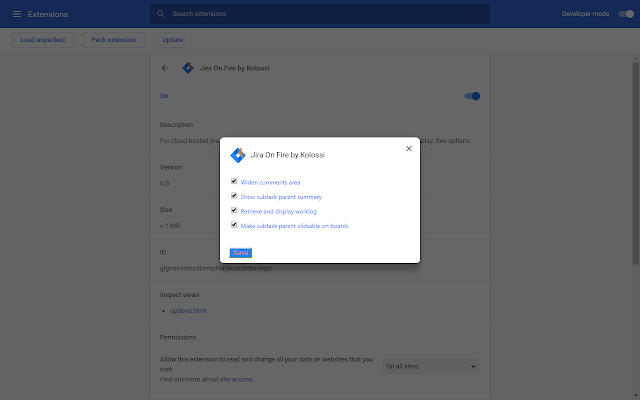The width and height of the screenshot is (640, 400).
Task: Open the Extensions hamburger menu
Action: (17, 14)
